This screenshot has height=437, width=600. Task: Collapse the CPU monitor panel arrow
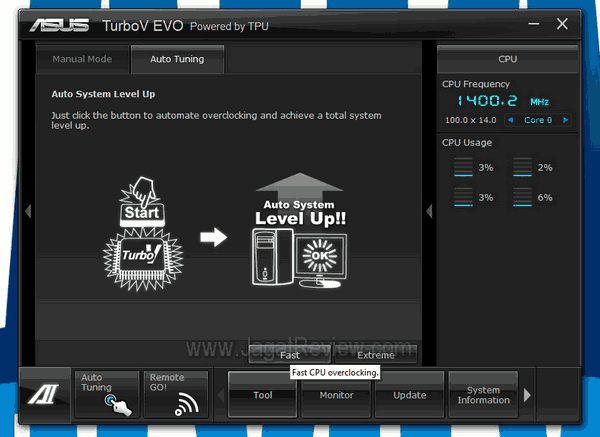click(x=429, y=211)
